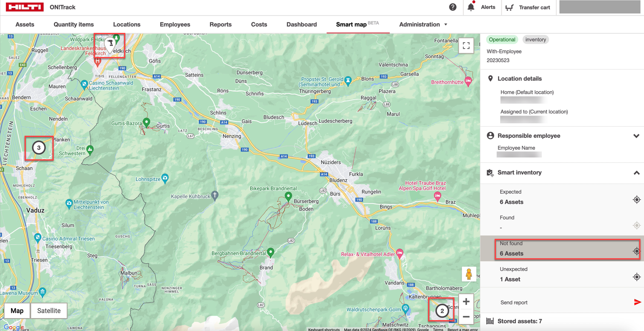Screen dimensions: 644x331
Task: Click the Transfer cart label
Action: [x=534, y=7]
